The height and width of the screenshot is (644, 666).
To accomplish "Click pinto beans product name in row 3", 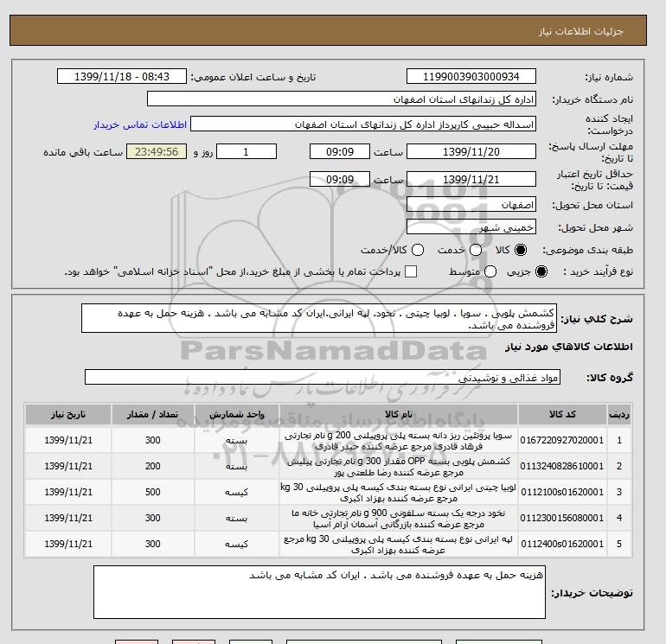I will 399,493.
